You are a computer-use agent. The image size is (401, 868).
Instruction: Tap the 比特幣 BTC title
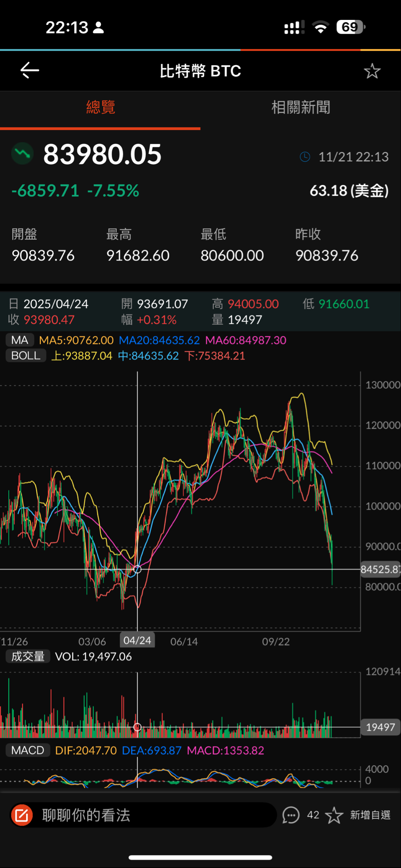(200, 71)
